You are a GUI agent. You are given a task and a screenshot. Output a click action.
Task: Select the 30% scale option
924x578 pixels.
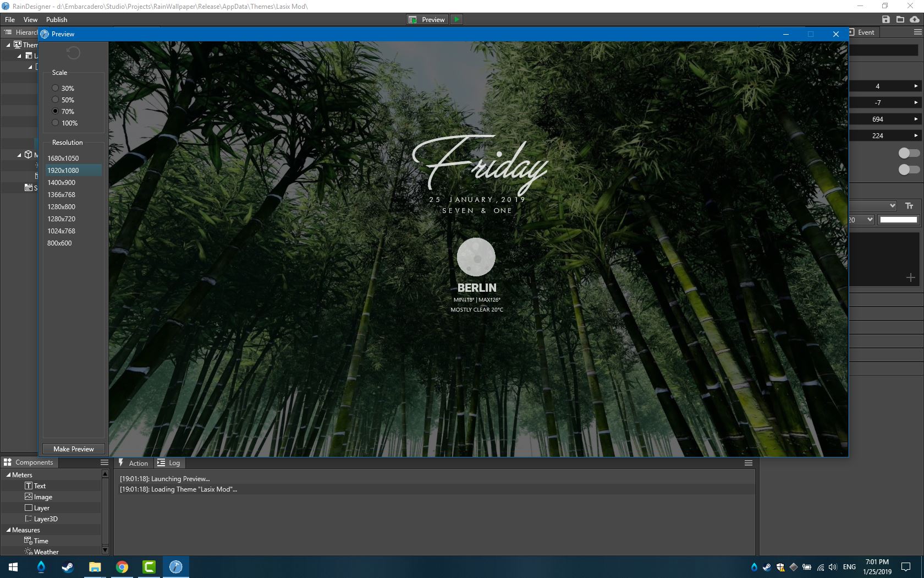(x=55, y=88)
